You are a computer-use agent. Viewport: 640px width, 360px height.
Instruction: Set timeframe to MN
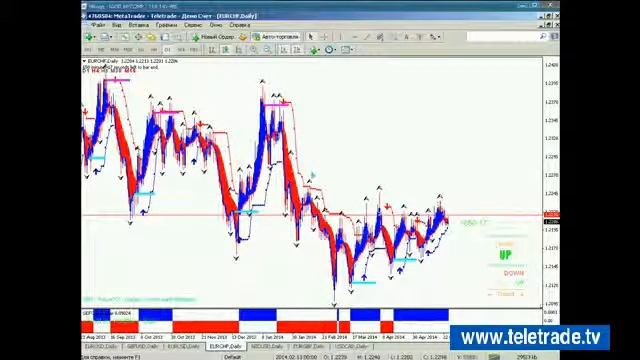tap(194, 49)
